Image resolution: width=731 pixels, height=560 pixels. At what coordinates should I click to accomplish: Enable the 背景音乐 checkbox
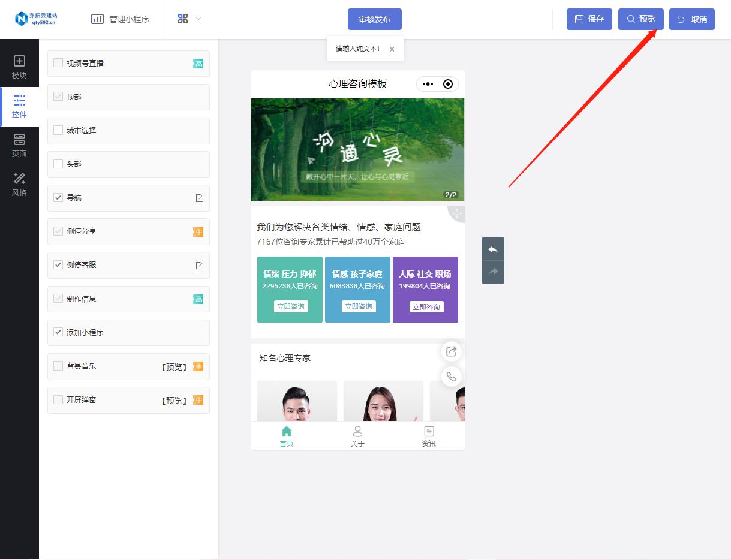click(58, 366)
